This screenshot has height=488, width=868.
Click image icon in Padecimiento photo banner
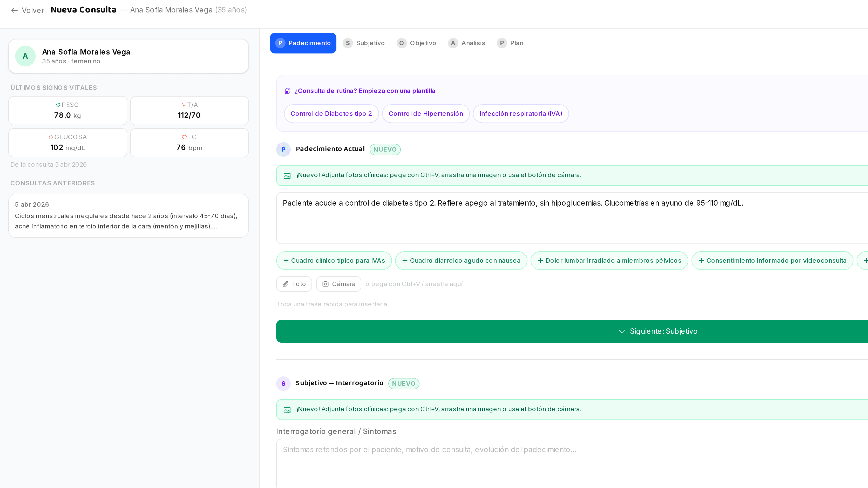pyautogui.click(x=287, y=176)
